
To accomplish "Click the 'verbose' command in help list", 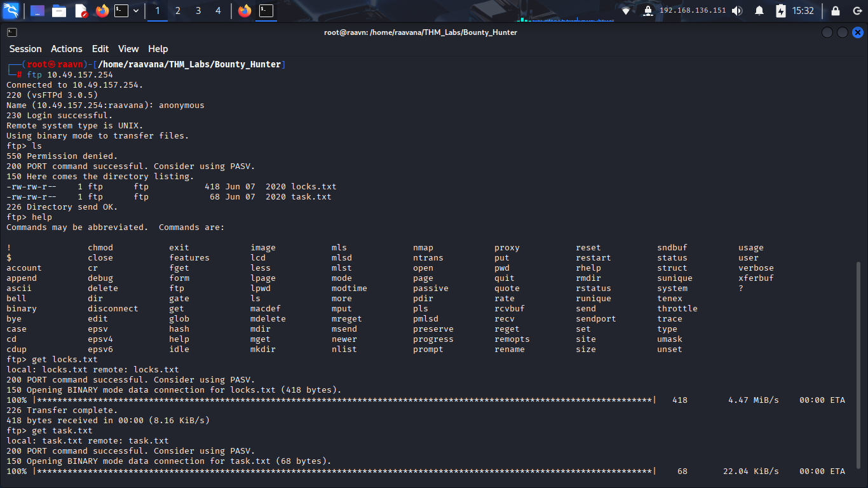I will pyautogui.click(x=756, y=268).
